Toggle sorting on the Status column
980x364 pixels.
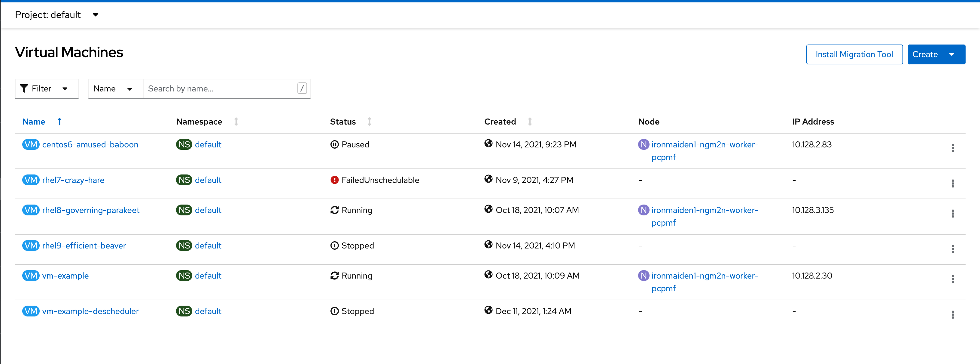coord(369,122)
